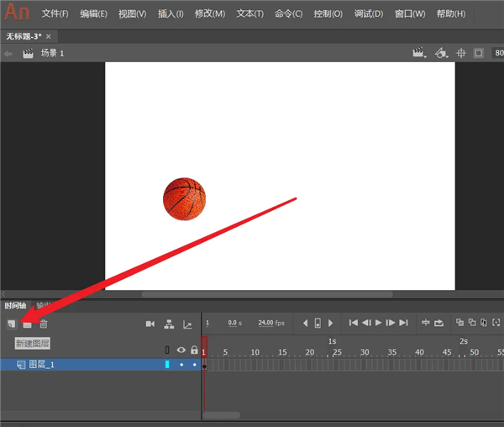Open the Edit Scene dropdown
Viewport: 504px width, 427px height.
(x=419, y=53)
